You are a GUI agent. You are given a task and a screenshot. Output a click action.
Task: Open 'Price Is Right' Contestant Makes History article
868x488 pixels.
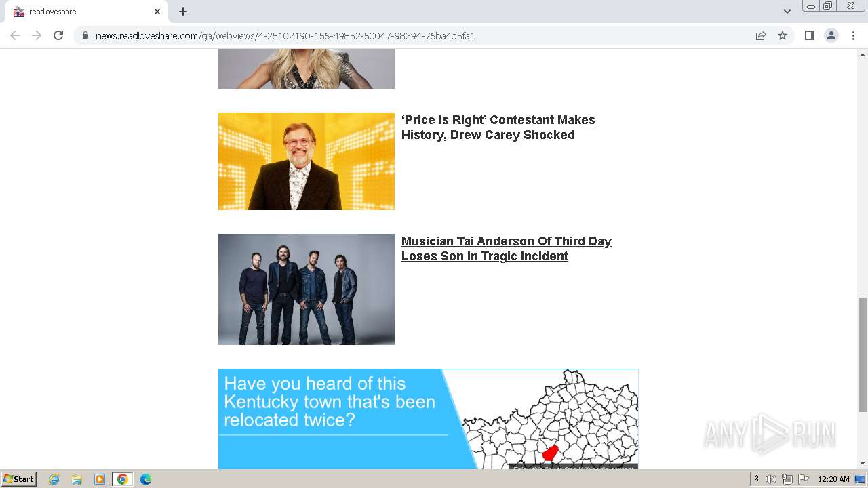[498, 127]
